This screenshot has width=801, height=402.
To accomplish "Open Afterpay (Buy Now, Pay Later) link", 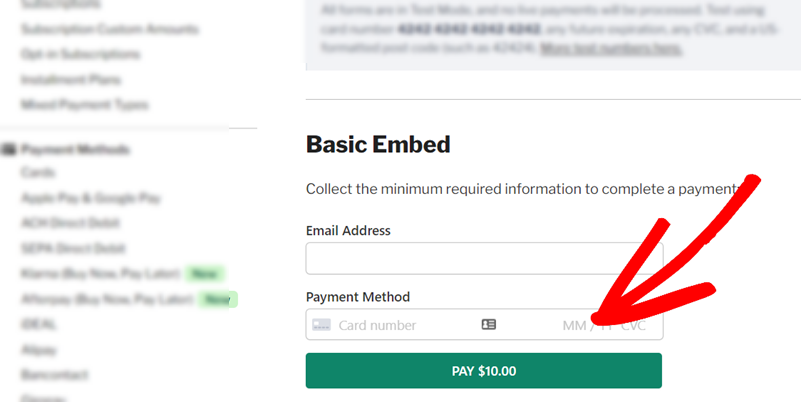I will coord(107,299).
